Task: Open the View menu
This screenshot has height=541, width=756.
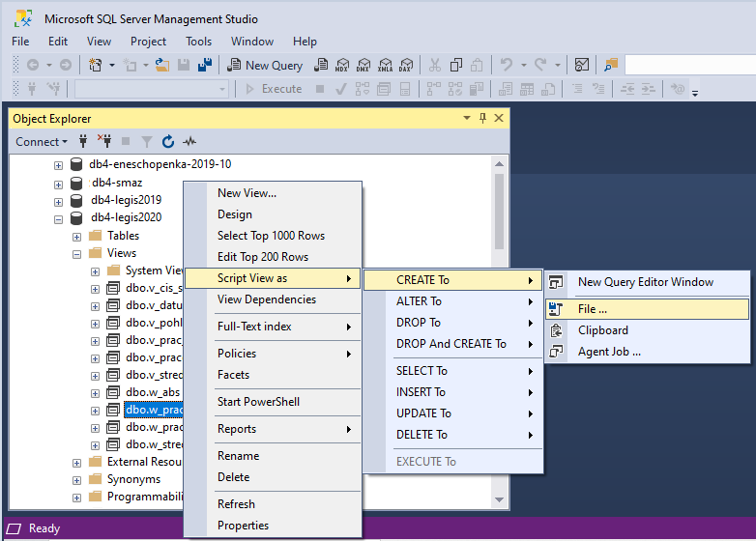Action: click(x=99, y=42)
